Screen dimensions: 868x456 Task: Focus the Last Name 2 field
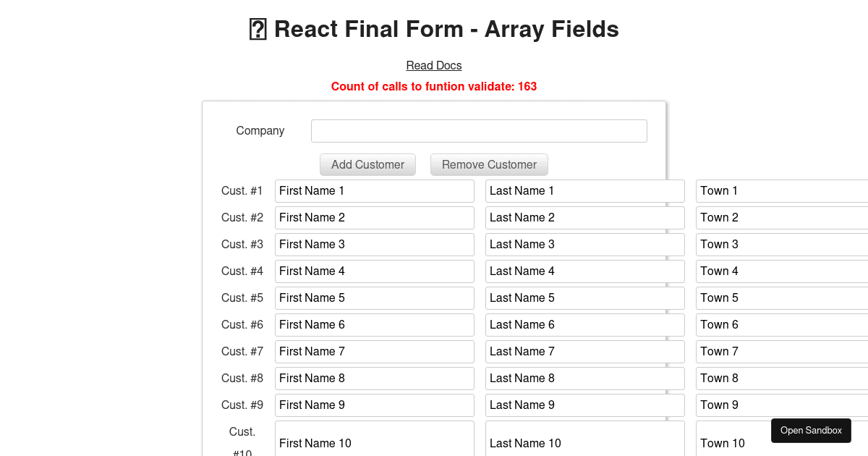point(585,218)
